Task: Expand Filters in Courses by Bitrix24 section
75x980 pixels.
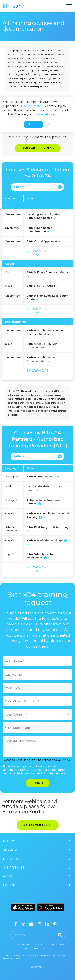Action: pyautogui.click(x=38, y=187)
